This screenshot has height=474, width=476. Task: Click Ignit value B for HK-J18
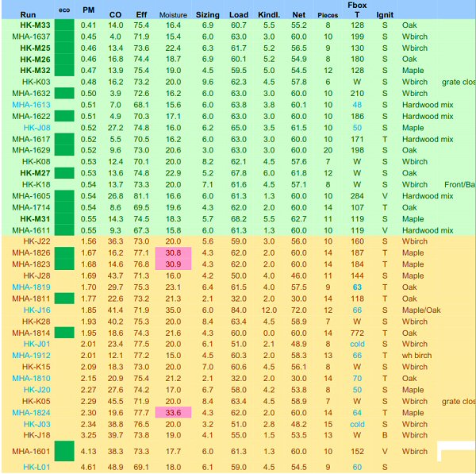tap(385, 435)
